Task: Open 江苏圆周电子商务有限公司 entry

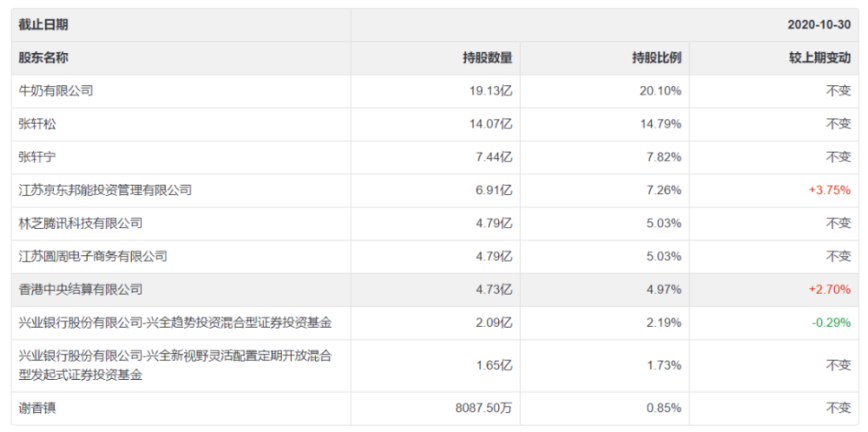Action: click(x=93, y=257)
